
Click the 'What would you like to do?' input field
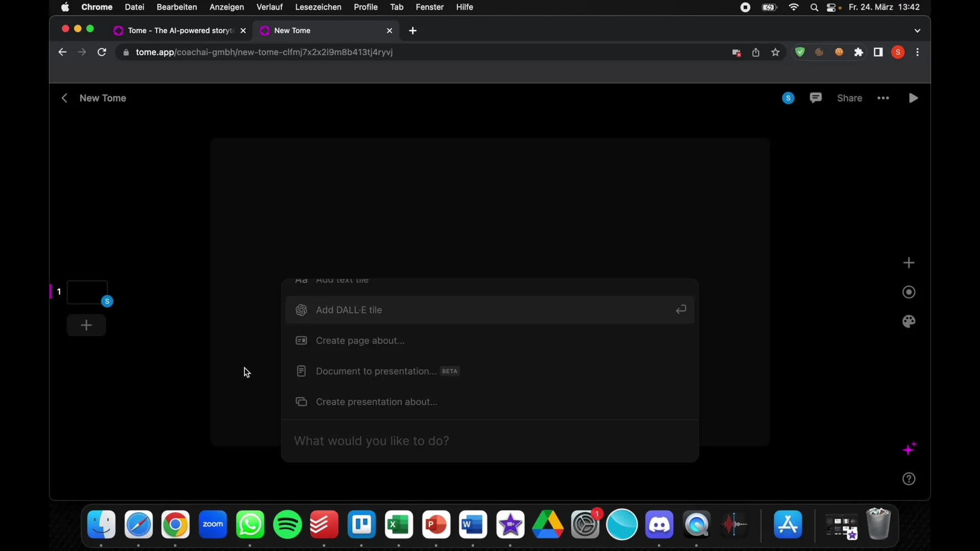click(489, 441)
